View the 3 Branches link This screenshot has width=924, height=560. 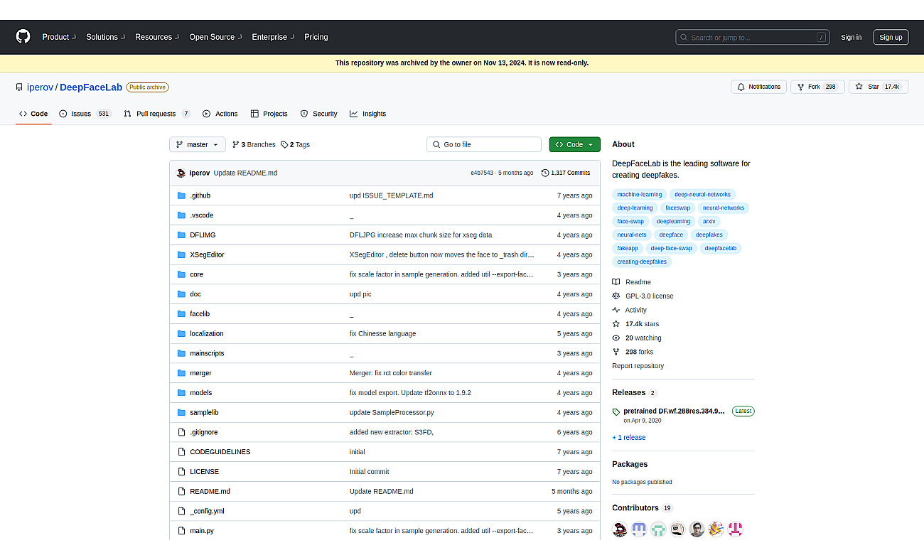[254, 144]
